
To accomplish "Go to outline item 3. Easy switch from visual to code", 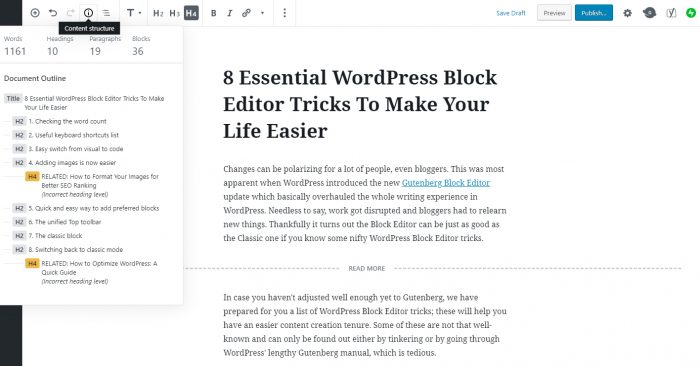I will coord(68,149).
